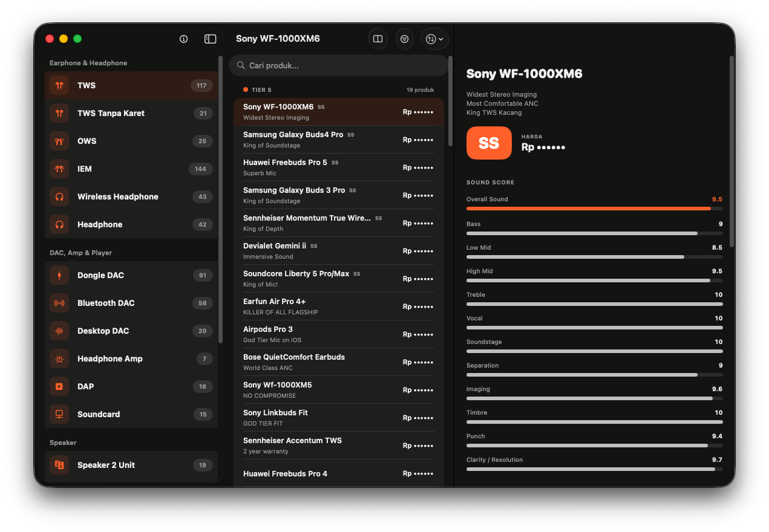This screenshot has height=532, width=769.
Task: Click the Clarity / Resolution score 9.7
Action: (x=717, y=460)
